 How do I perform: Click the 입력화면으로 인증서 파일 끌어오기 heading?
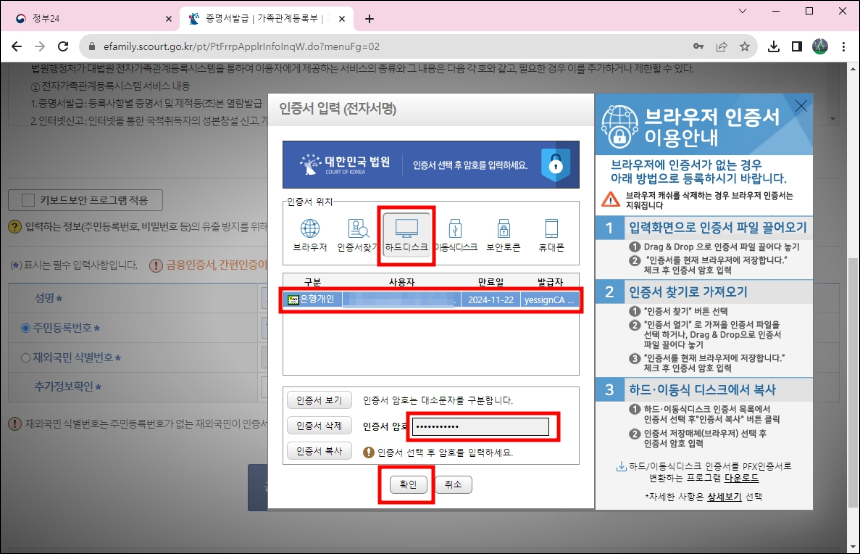point(717,227)
